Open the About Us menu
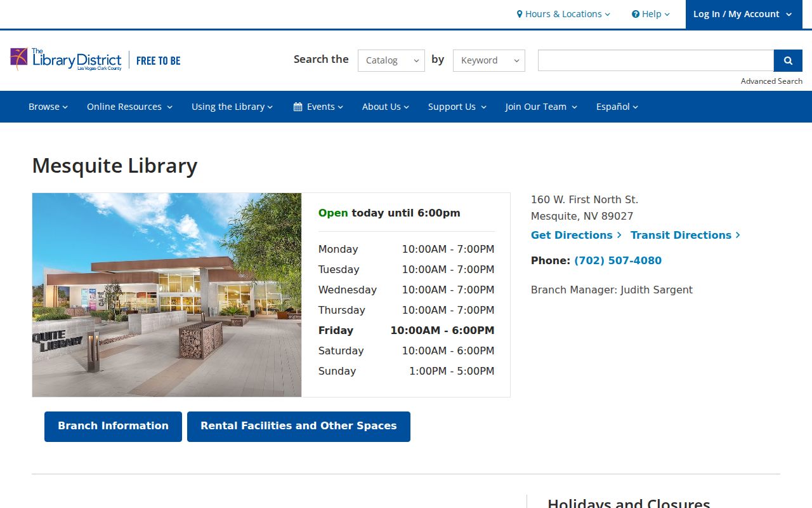The height and width of the screenshot is (508, 812). click(x=386, y=107)
